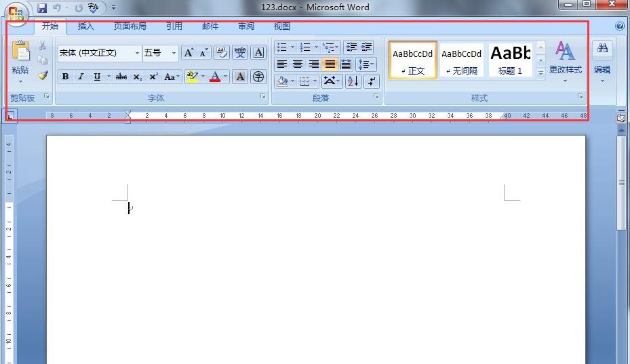Expand the Paste options arrow
630x364 pixels.
[x=20, y=81]
